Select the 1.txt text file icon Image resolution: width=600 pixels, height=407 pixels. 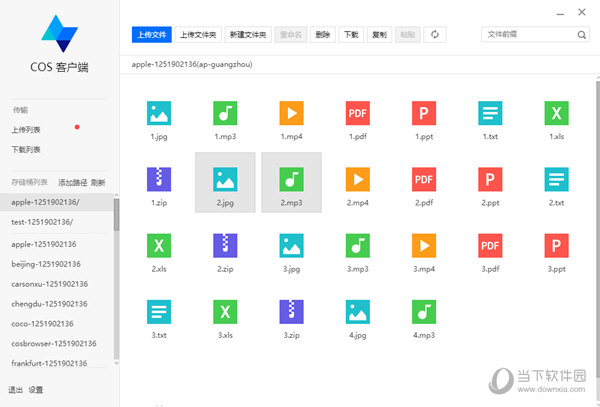pos(490,113)
